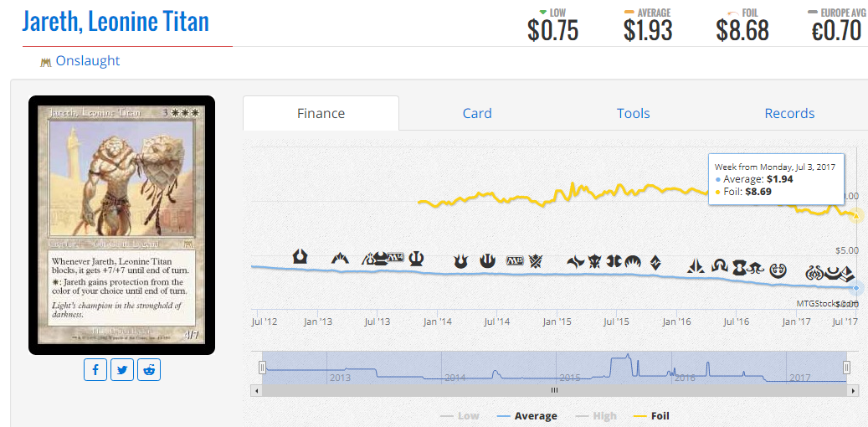868x427 pixels.
Task: Click the Onslaught set symbol icon
Action: click(46, 62)
